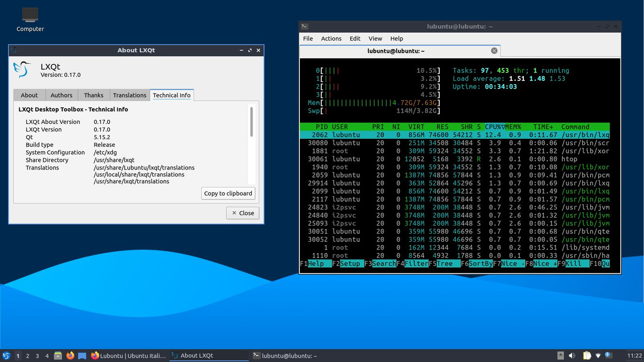Click the show desktop icon
Viewport: 644px width, 362px height.
pos(82,355)
